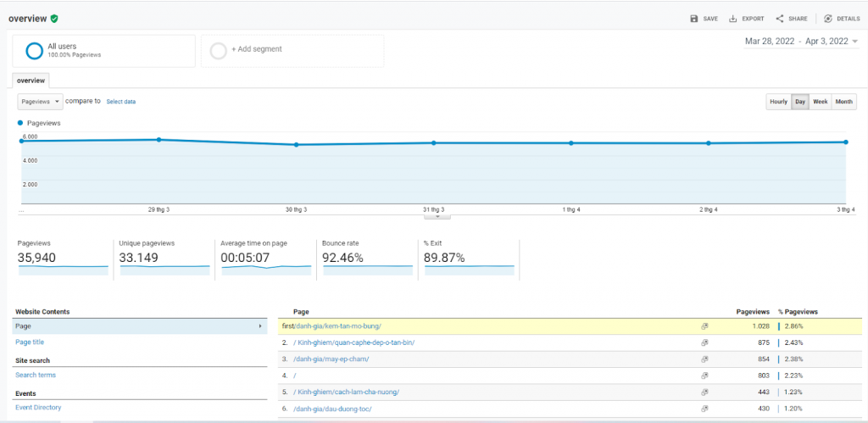Open the Event Directory link
Screen dimensions: 868x423
[38, 408]
